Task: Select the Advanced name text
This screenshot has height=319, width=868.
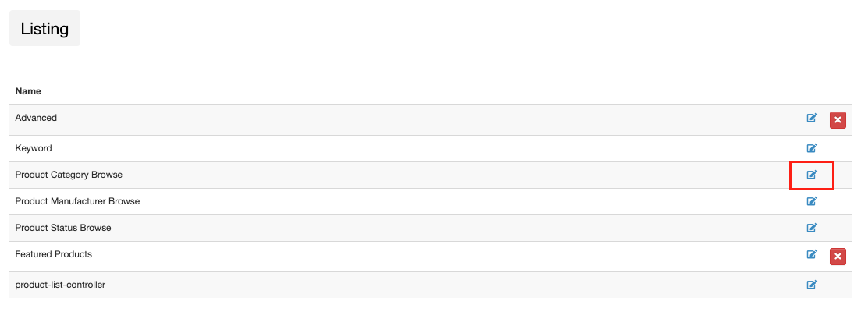Action: tap(36, 118)
